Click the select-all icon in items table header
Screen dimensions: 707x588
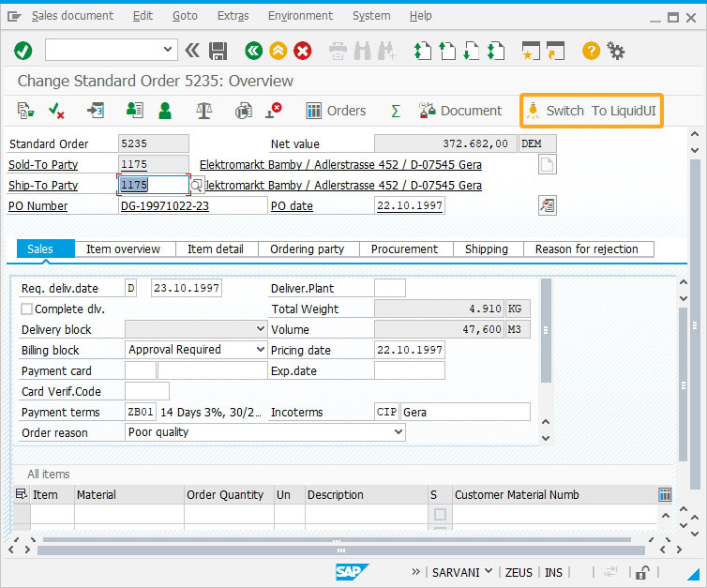pyautogui.click(x=22, y=494)
